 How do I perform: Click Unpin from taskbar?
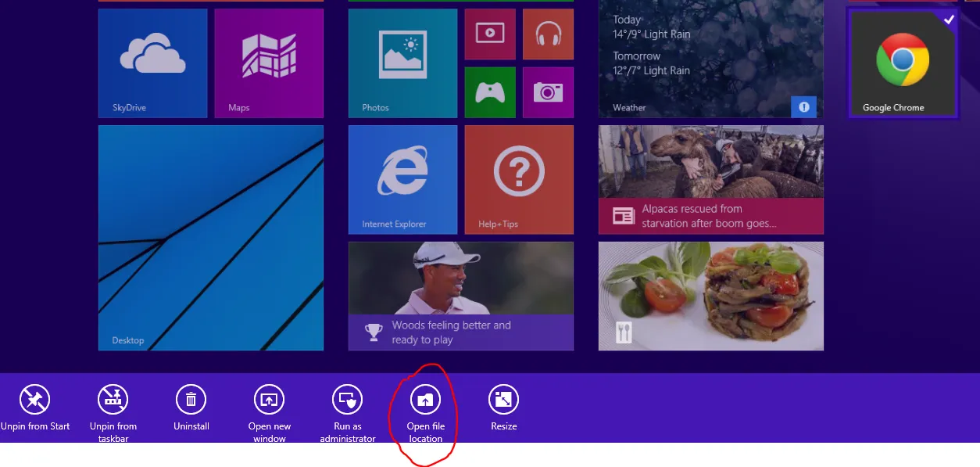click(113, 414)
